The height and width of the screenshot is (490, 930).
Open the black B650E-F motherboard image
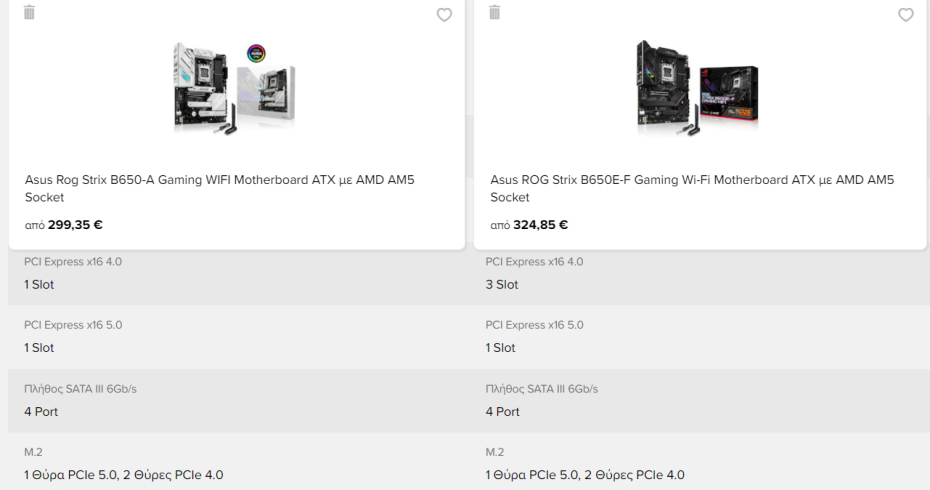(x=697, y=87)
